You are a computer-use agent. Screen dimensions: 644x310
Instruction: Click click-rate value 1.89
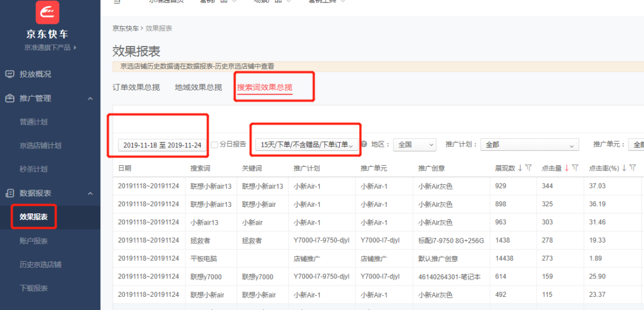(596, 258)
